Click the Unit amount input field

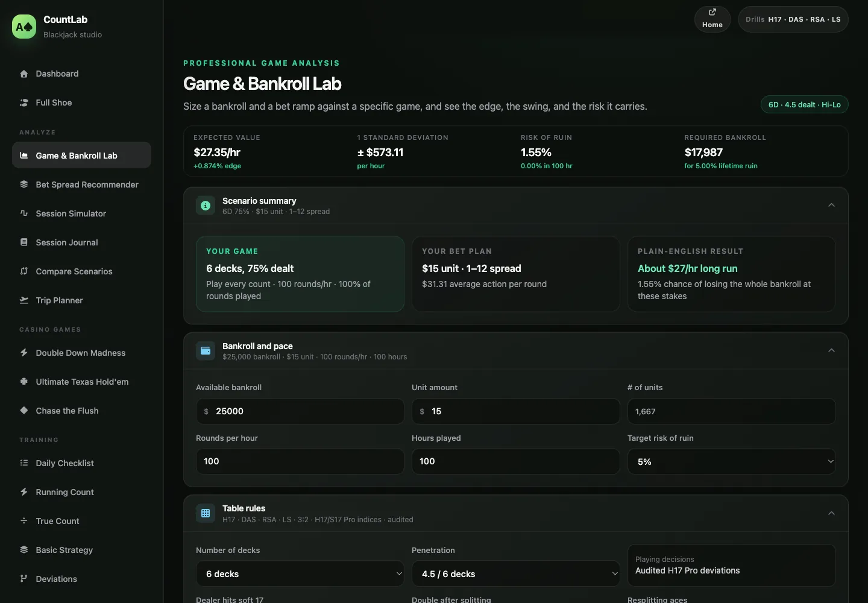point(515,411)
